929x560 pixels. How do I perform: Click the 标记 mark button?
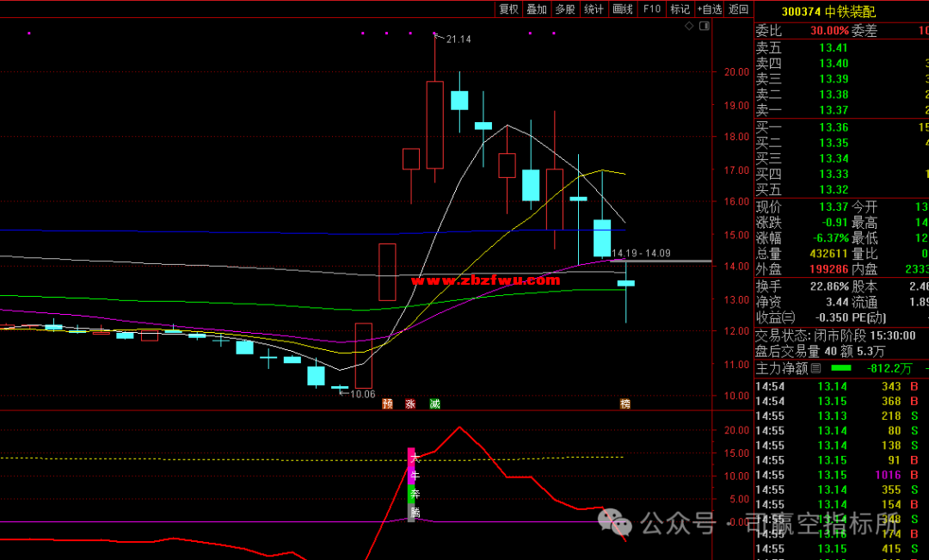tap(680, 9)
